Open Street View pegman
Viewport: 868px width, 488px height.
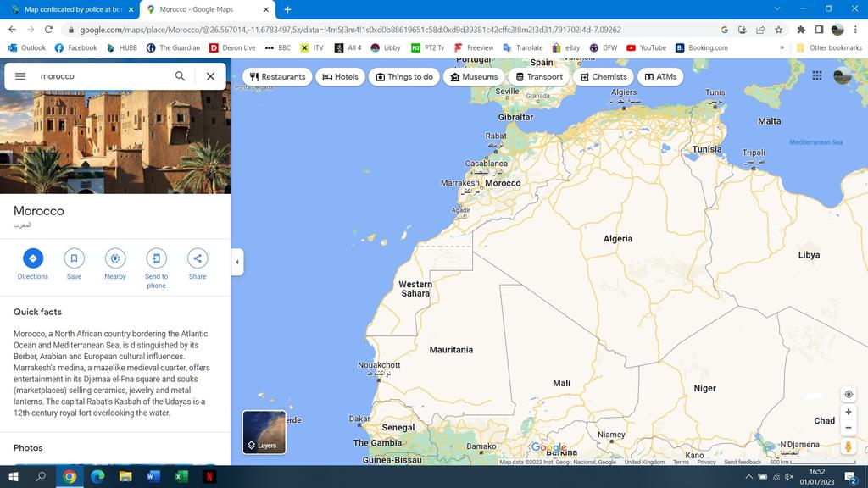(x=848, y=446)
